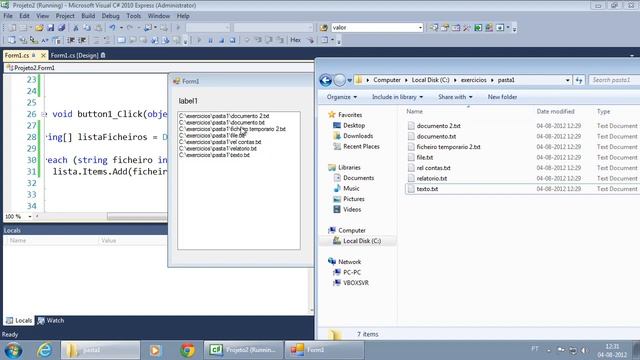Open Documents library in navigation pane
Viewport: 640px width, 360px height.
coord(358,178)
